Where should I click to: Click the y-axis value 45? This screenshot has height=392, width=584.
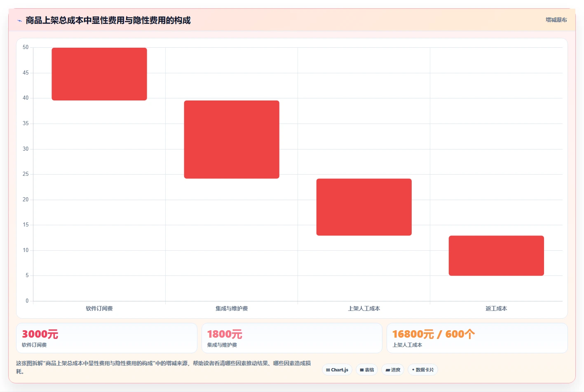[x=26, y=73]
